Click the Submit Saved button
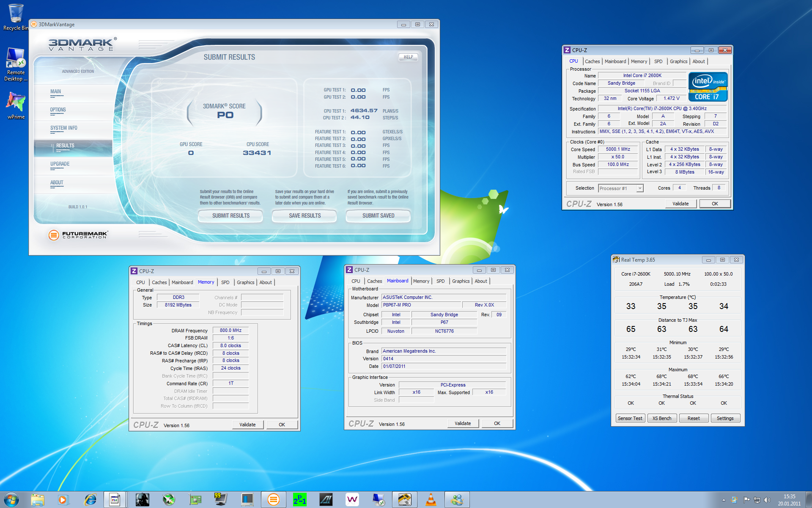The image size is (812, 508). (x=378, y=215)
